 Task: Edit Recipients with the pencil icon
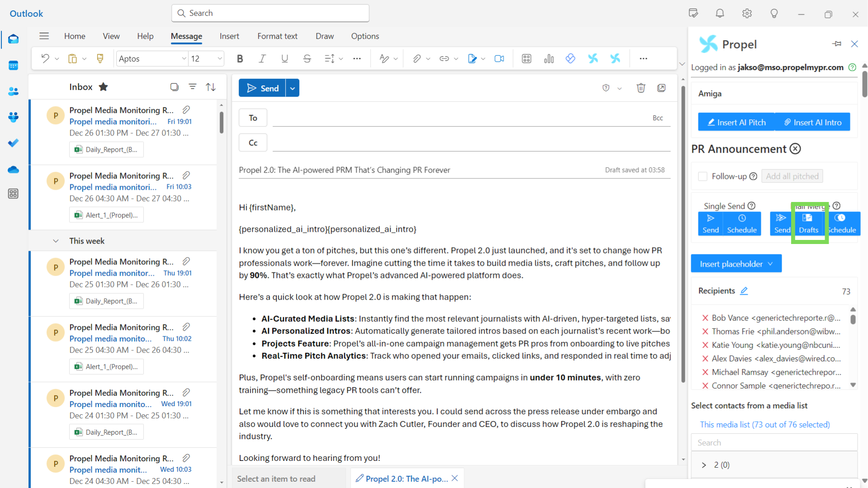click(744, 291)
